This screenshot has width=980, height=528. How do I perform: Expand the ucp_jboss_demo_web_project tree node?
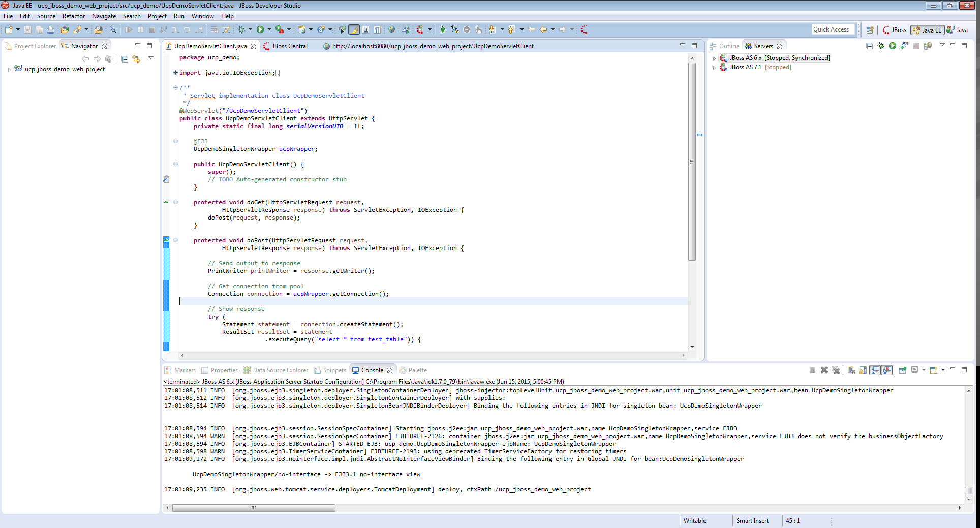[x=9, y=70]
